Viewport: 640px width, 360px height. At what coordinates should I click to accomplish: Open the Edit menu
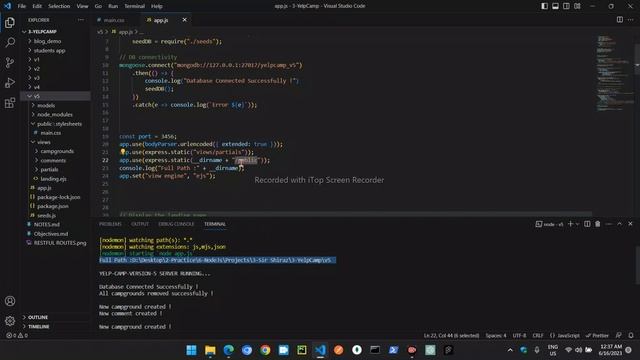pos(37,6)
